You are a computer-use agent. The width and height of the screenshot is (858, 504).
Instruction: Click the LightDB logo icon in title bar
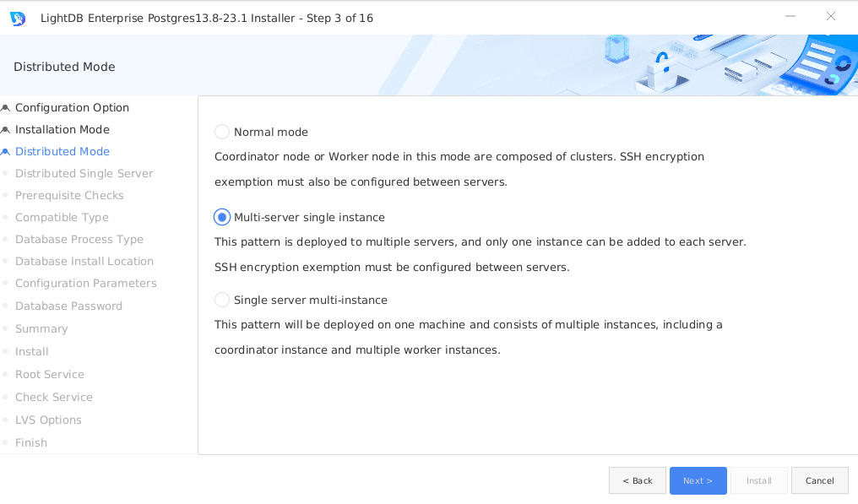[18, 18]
